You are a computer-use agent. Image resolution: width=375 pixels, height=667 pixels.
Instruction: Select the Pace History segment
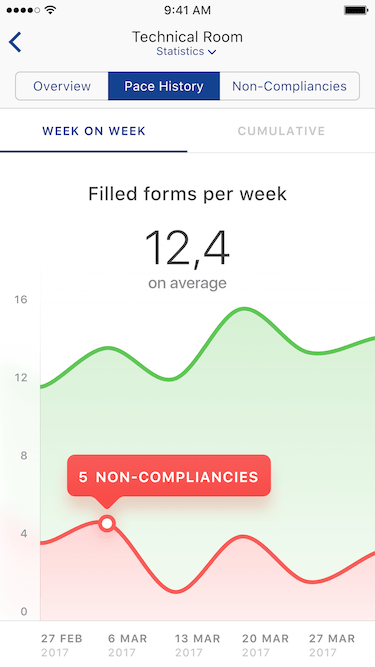[164, 86]
